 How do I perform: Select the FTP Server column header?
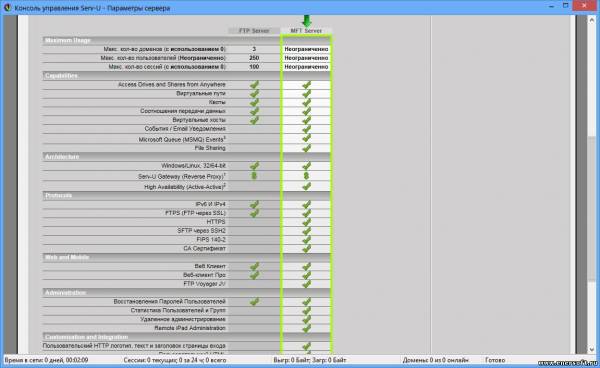[254, 31]
